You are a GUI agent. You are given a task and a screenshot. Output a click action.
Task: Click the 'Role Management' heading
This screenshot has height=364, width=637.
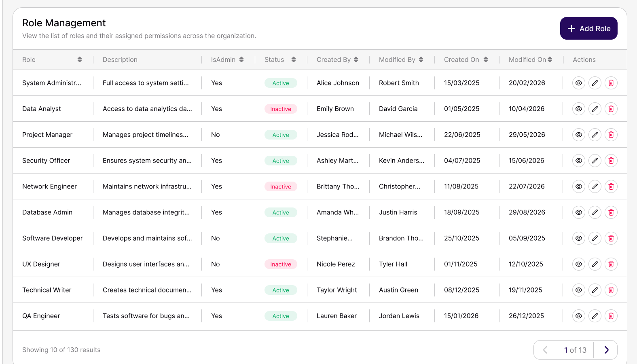click(x=64, y=23)
